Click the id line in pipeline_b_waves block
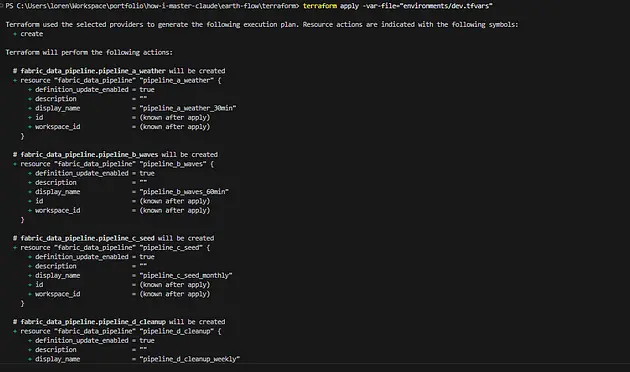Viewport: 630px width, 372px height. tap(119, 201)
